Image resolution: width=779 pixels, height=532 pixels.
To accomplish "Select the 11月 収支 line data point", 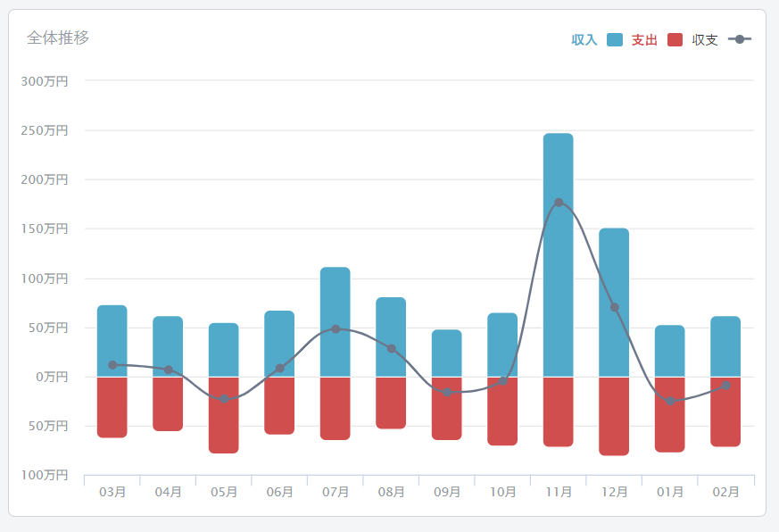I will point(559,203).
